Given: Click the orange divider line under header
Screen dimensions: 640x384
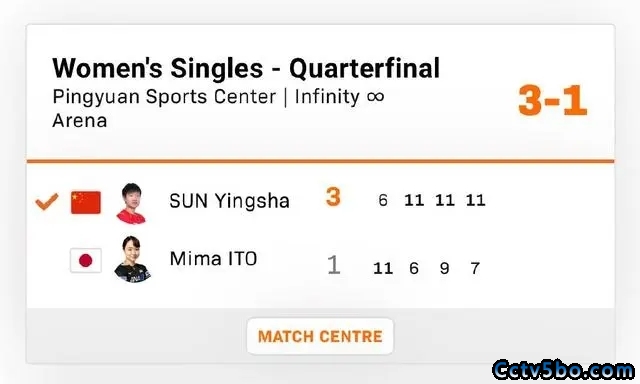Looking at the screenshot, I should point(320,161).
